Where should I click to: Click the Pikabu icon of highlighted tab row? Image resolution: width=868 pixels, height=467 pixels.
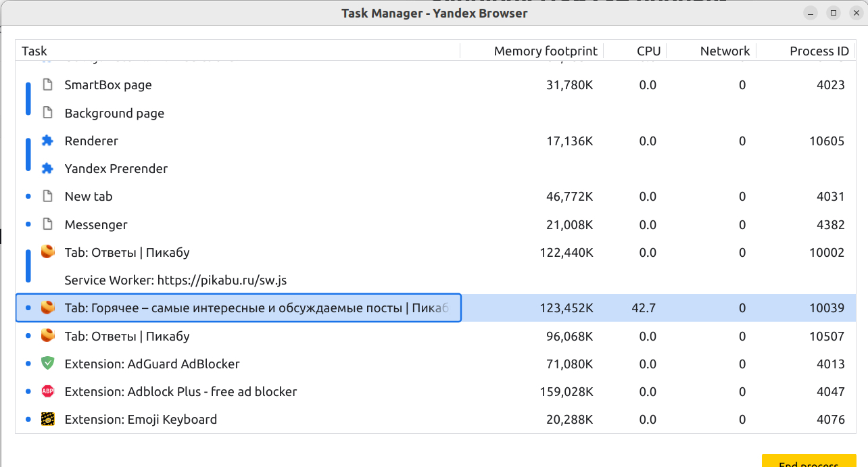(x=47, y=308)
